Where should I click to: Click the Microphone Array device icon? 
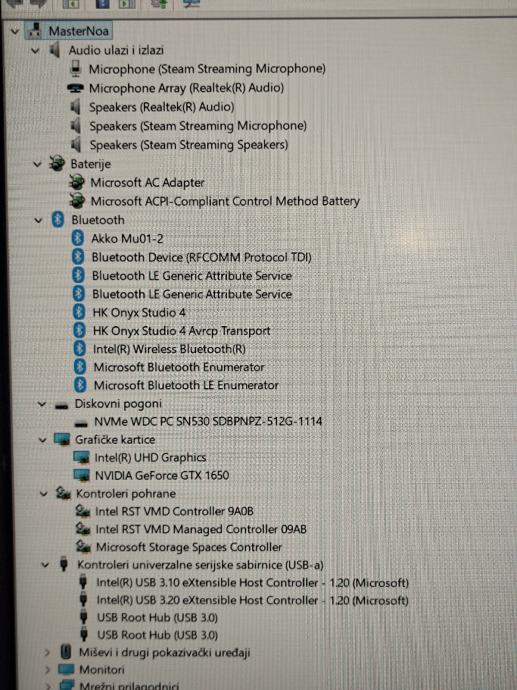click(75, 88)
